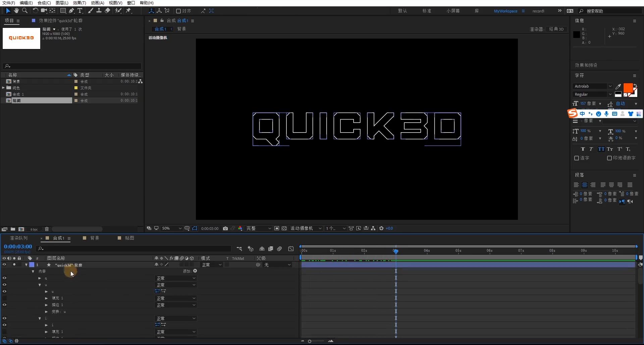Click the orange fill color swatch
Screen dimensions: 644x345
tap(628, 88)
